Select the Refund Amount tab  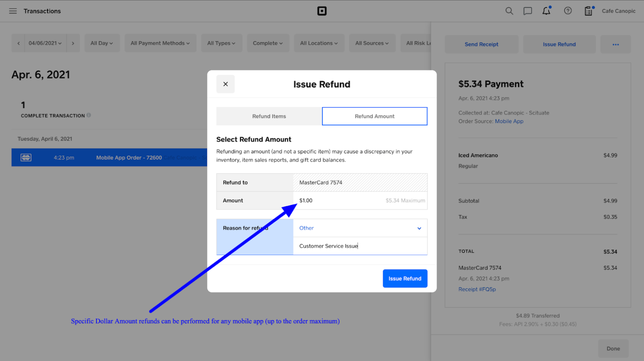point(375,116)
